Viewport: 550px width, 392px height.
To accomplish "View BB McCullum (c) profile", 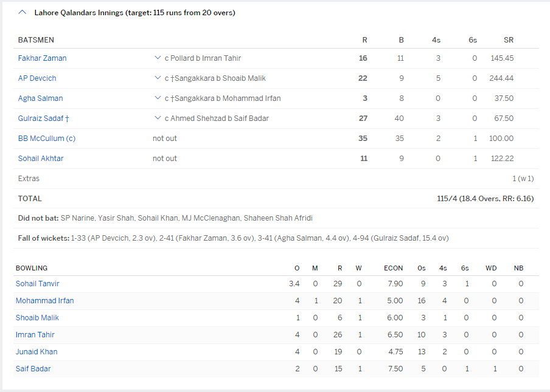I will point(47,139).
